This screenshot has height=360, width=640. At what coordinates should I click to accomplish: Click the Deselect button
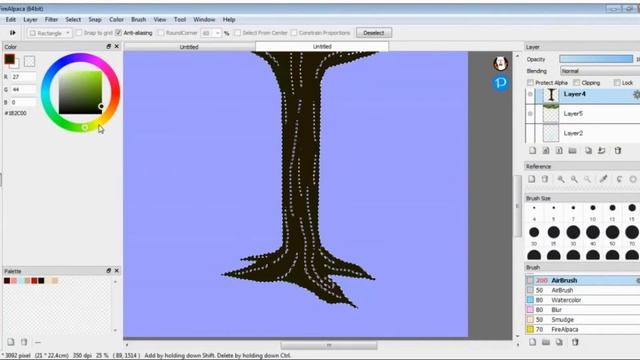pos(373,33)
